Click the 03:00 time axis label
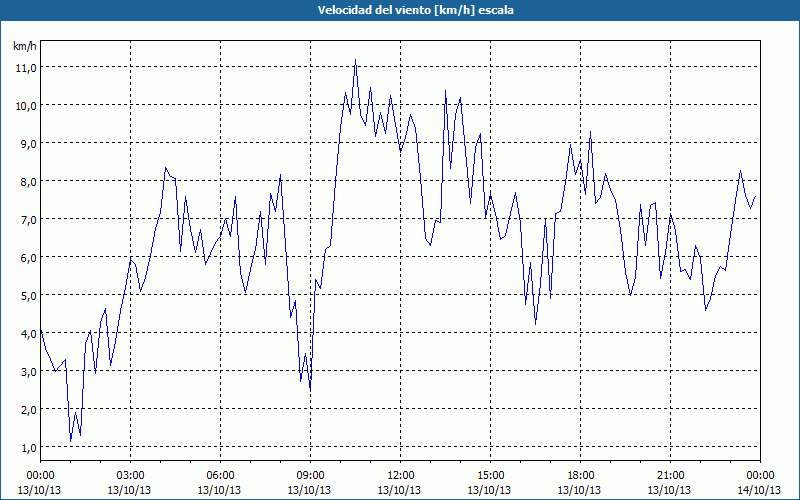Screen dimensions: 800x500 click(130, 476)
